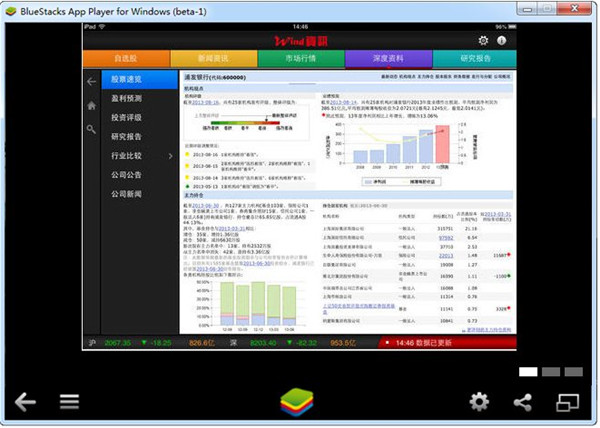Viewport: 600px width, 428px height.
Task: Open Wind app settings gear icon
Action: 483,40
